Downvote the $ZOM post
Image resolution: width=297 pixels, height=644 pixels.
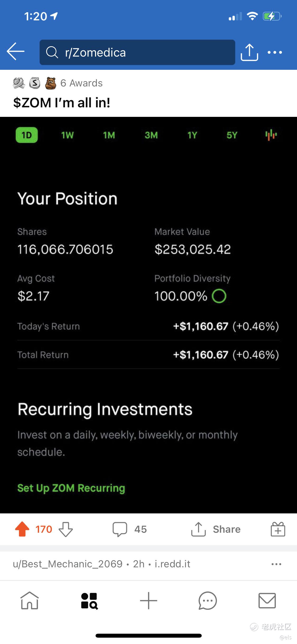(66, 529)
